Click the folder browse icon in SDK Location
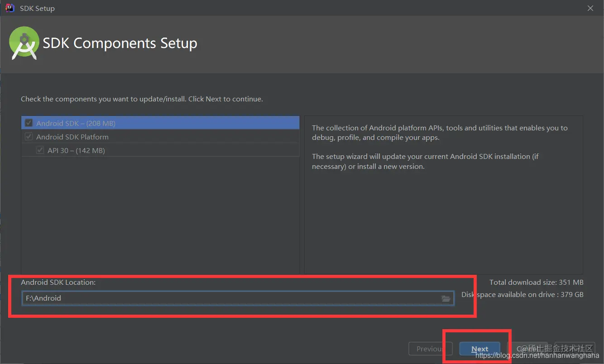This screenshot has width=604, height=364. click(446, 298)
